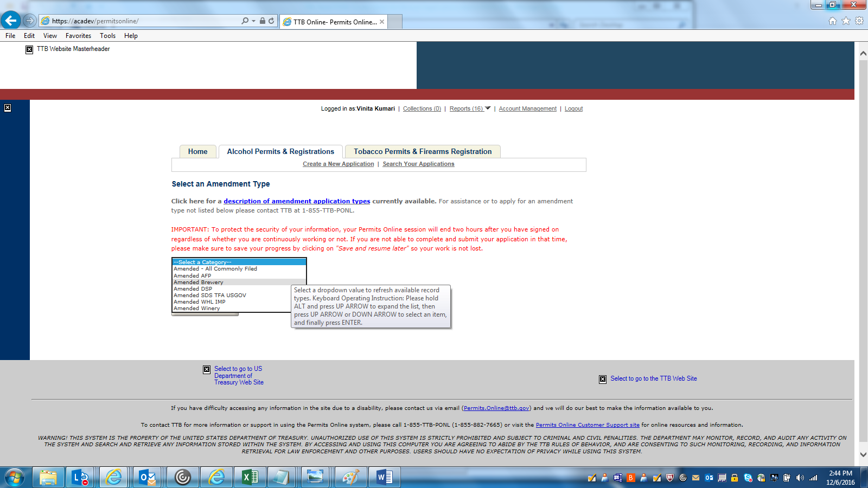Open the Edit menu
The width and height of the screenshot is (868, 488).
click(29, 36)
